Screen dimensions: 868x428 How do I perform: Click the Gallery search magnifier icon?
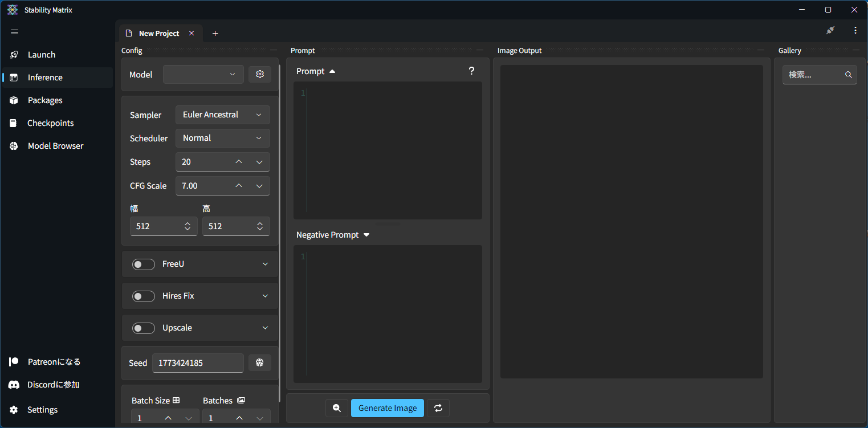(x=848, y=75)
